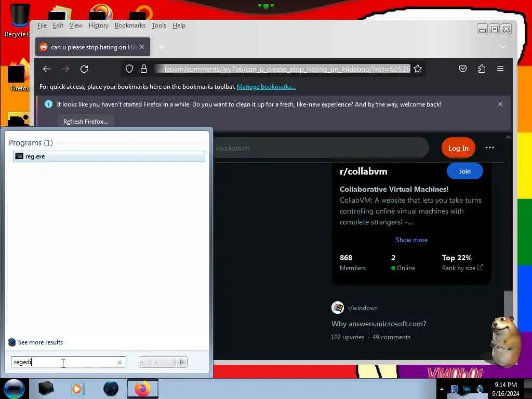Go back with the Firefox back arrow
The width and height of the screenshot is (532, 399).
click(47, 69)
